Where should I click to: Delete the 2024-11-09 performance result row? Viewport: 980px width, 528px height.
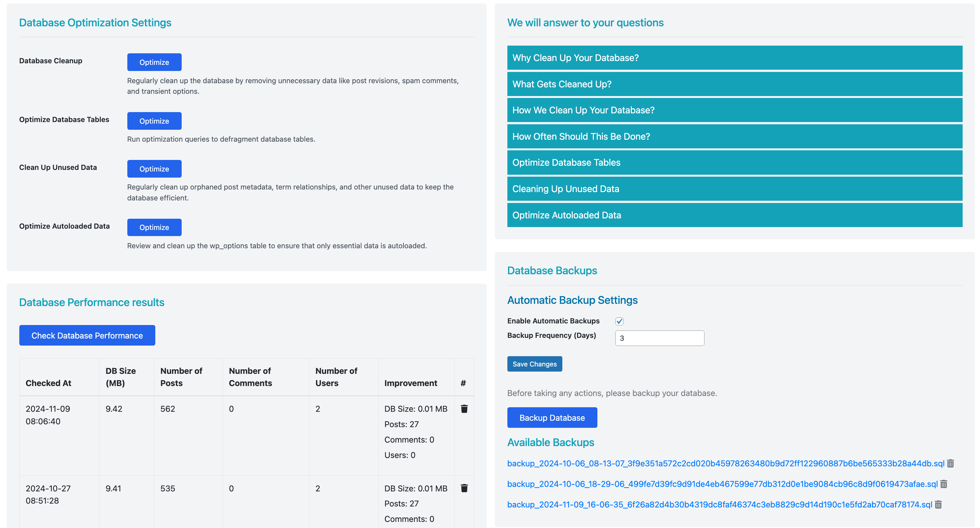pyautogui.click(x=464, y=409)
